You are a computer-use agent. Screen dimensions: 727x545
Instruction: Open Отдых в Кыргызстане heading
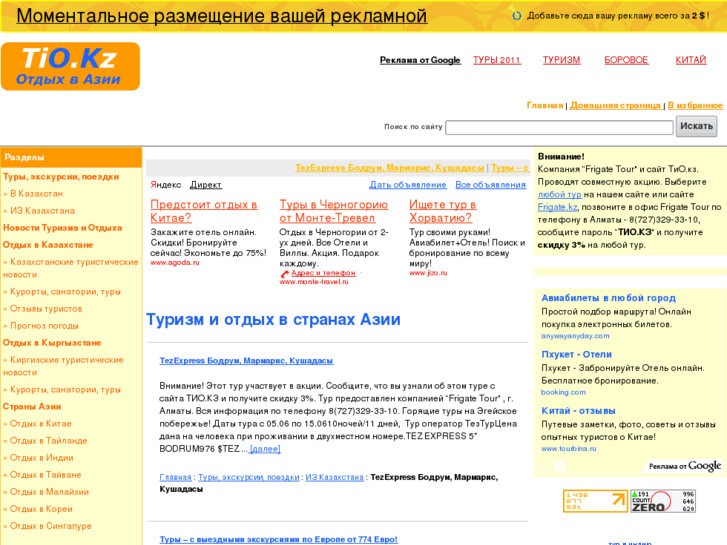pyautogui.click(x=52, y=343)
